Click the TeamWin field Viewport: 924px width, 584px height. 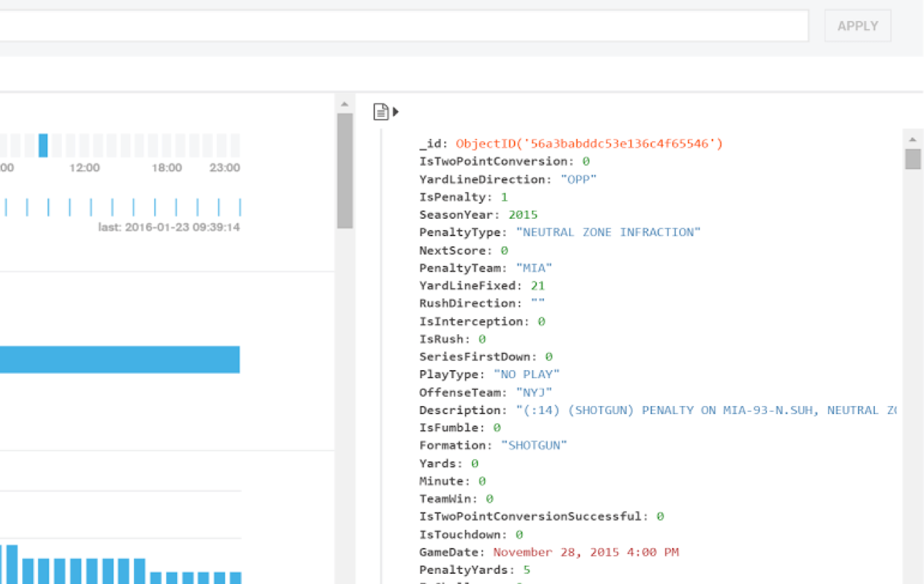pyautogui.click(x=456, y=498)
